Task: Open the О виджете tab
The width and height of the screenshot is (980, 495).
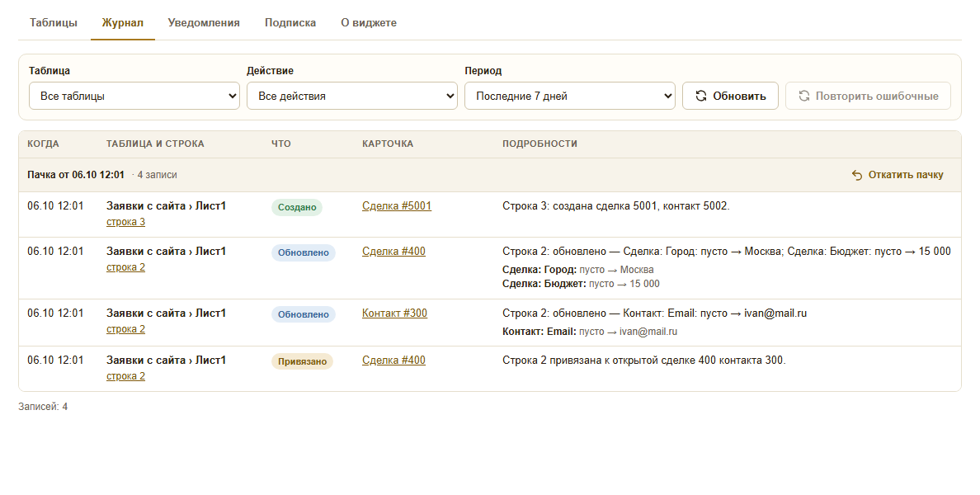Action: click(x=369, y=23)
